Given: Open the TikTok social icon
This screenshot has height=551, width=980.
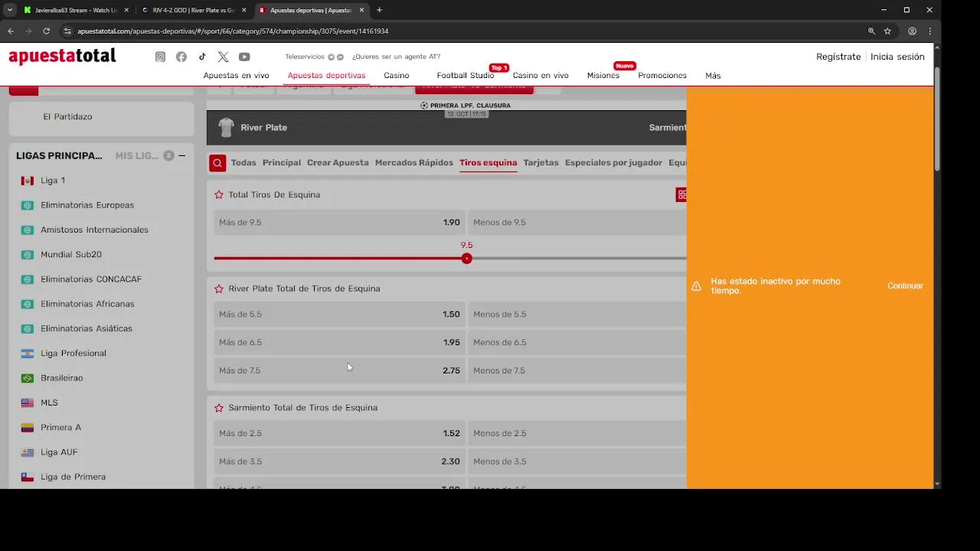Looking at the screenshot, I should (x=202, y=57).
